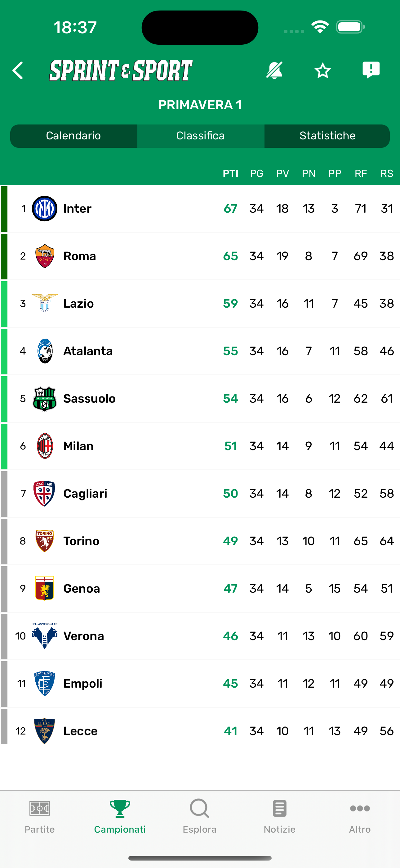Tap the RF column header
The width and height of the screenshot is (400, 868).
361,174
